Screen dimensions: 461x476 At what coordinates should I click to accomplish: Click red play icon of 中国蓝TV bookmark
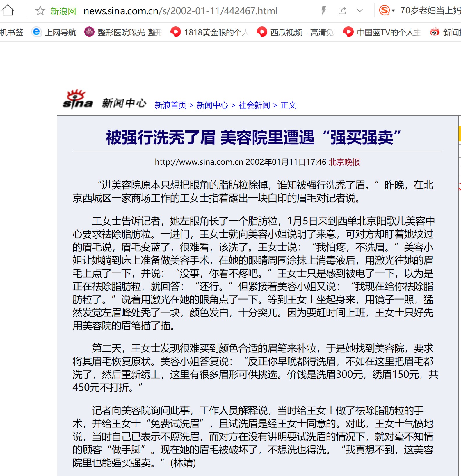click(348, 32)
